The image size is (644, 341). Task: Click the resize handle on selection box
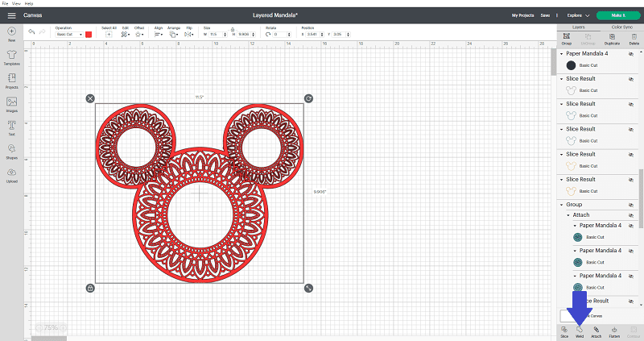coord(308,289)
